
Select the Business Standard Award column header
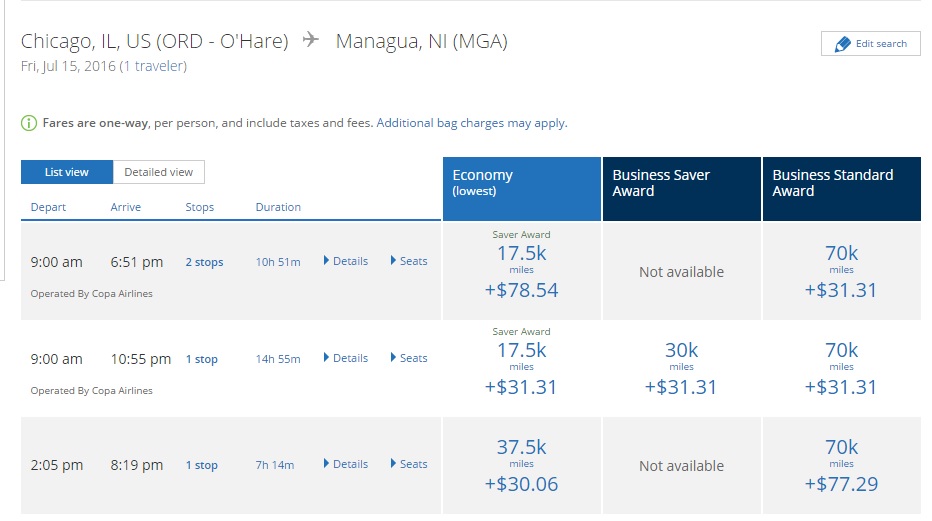842,189
